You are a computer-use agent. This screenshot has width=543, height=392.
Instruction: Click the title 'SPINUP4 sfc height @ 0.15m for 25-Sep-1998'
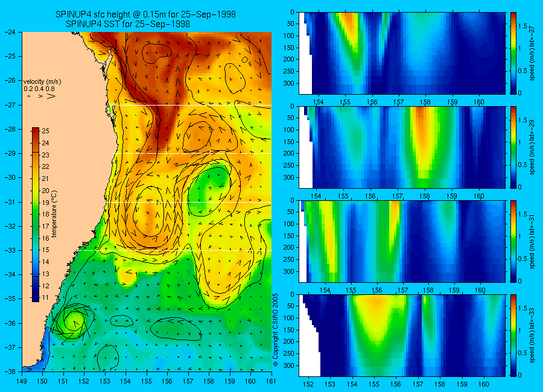tap(145, 14)
